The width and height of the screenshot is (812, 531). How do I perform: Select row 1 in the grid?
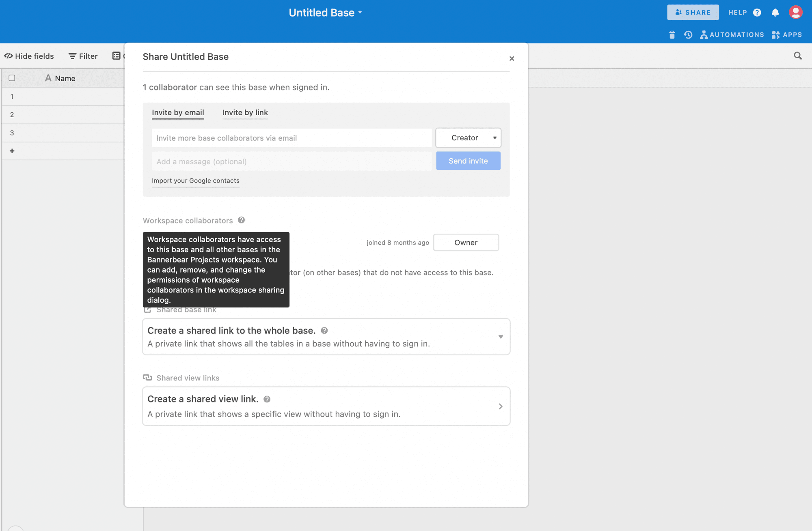click(12, 97)
